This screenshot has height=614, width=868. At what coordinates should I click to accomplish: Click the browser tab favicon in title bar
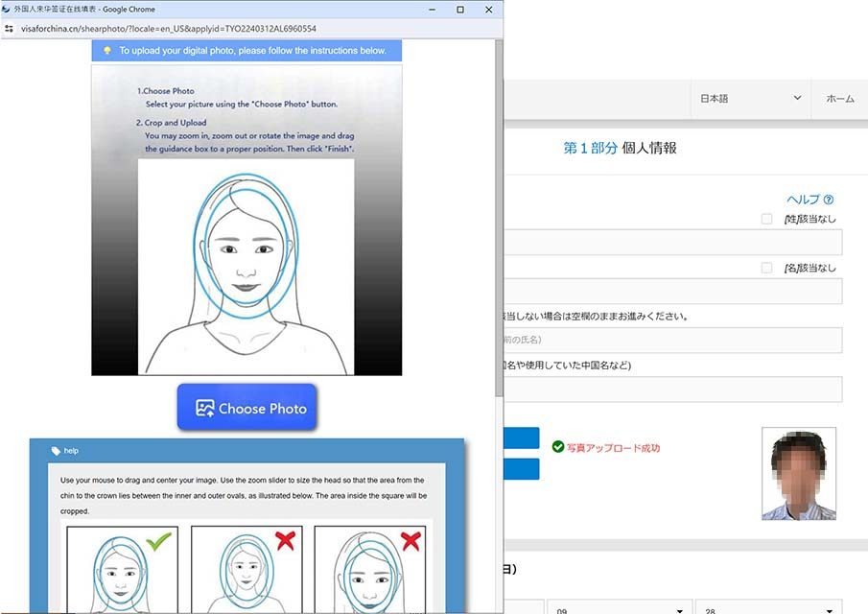7,9
